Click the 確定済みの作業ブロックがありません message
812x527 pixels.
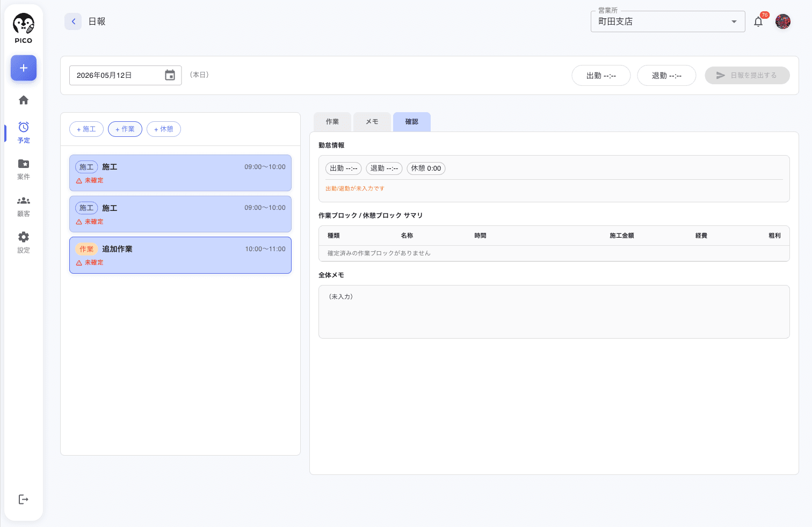[x=379, y=253]
